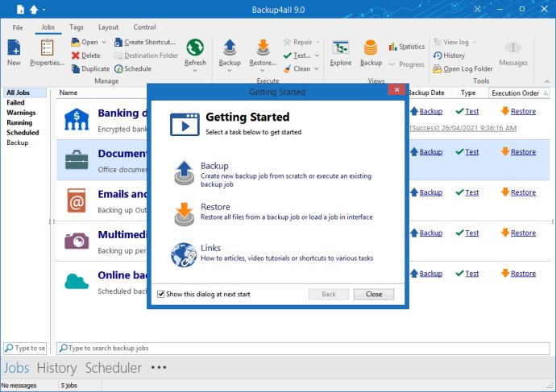Click Open Log Folder icon
The image size is (556, 392).
(x=438, y=68)
